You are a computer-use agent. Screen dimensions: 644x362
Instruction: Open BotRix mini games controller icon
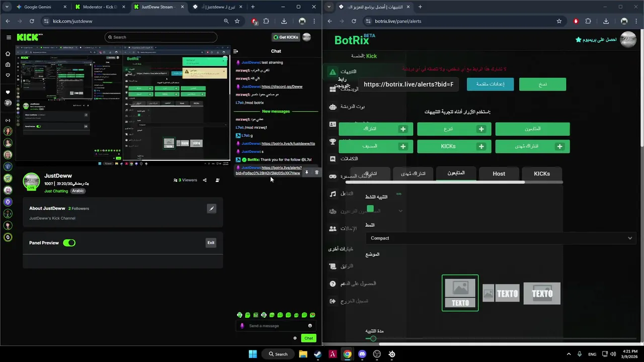[333, 176]
